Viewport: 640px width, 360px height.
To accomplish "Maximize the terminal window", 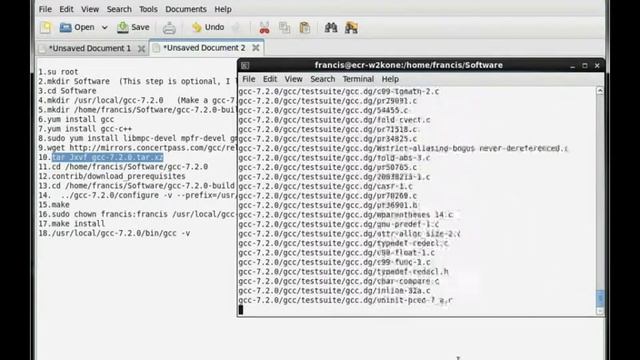I will pos(584,65).
